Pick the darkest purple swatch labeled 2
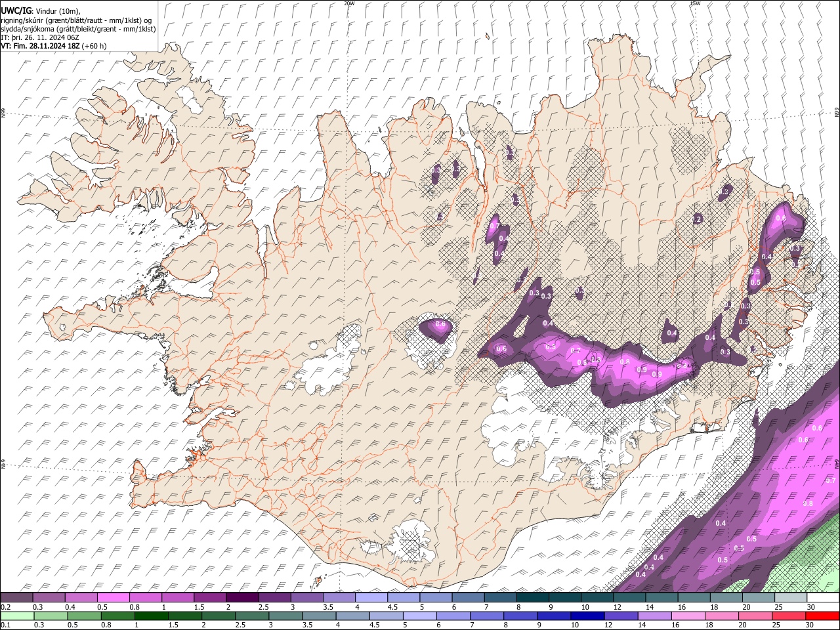 [x=241, y=597]
